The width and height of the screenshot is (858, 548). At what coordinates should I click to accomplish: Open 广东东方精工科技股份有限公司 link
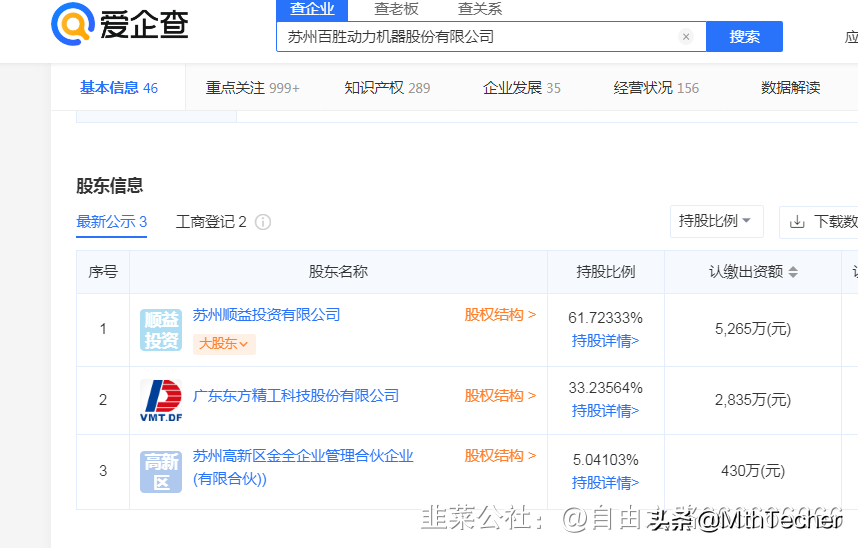(296, 396)
